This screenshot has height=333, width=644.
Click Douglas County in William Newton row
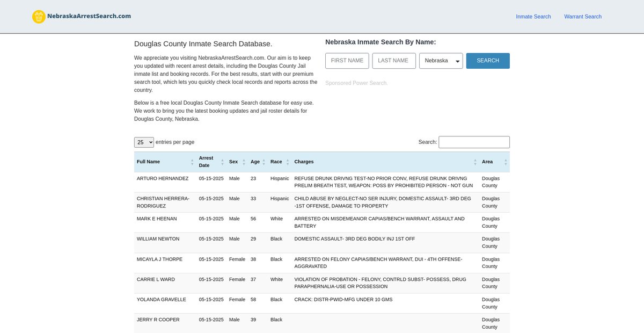click(491, 243)
